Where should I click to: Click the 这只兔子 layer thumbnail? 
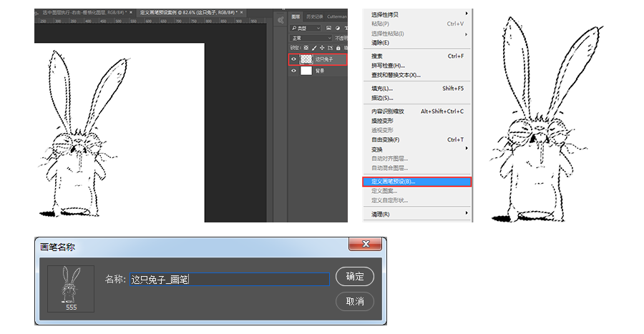[306, 59]
